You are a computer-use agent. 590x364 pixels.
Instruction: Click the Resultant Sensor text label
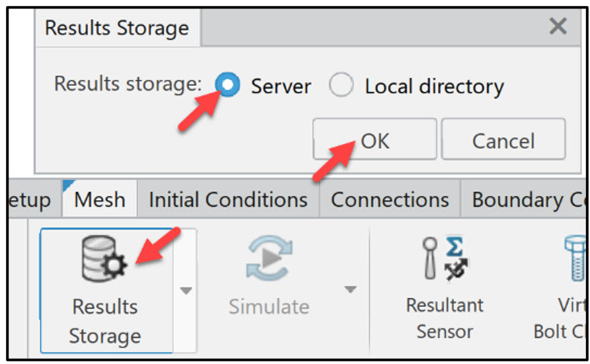(x=444, y=318)
